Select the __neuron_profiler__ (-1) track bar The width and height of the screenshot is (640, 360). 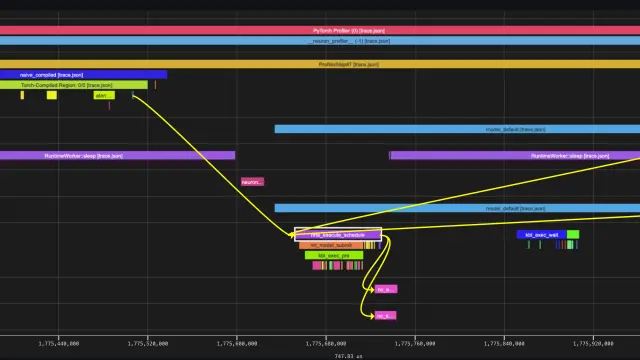pyautogui.click(x=320, y=41)
